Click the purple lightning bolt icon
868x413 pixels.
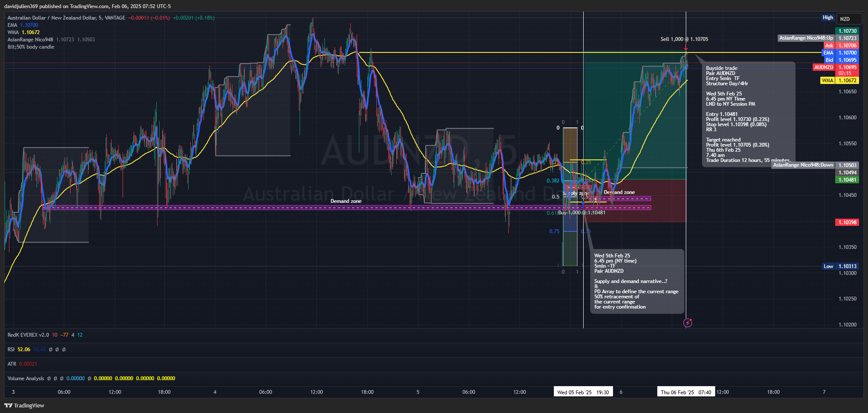click(688, 323)
